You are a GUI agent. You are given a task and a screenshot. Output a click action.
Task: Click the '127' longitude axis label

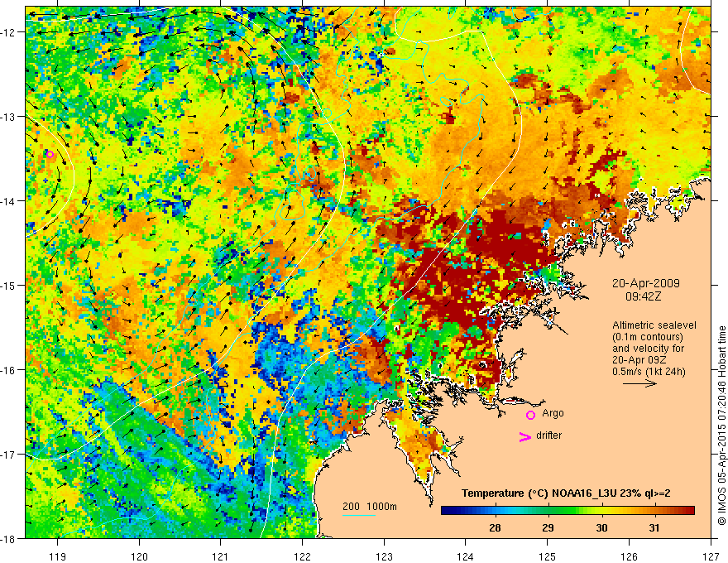pos(711,556)
